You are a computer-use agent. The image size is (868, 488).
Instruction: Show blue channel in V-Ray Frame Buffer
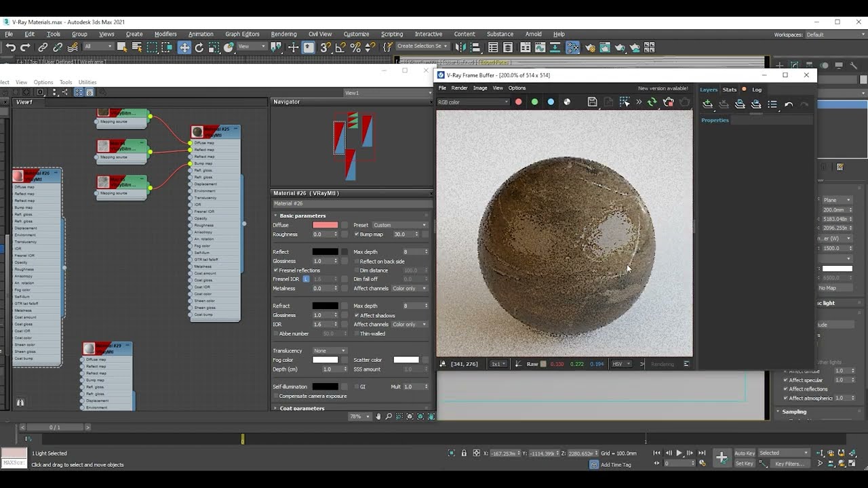click(x=551, y=102)
